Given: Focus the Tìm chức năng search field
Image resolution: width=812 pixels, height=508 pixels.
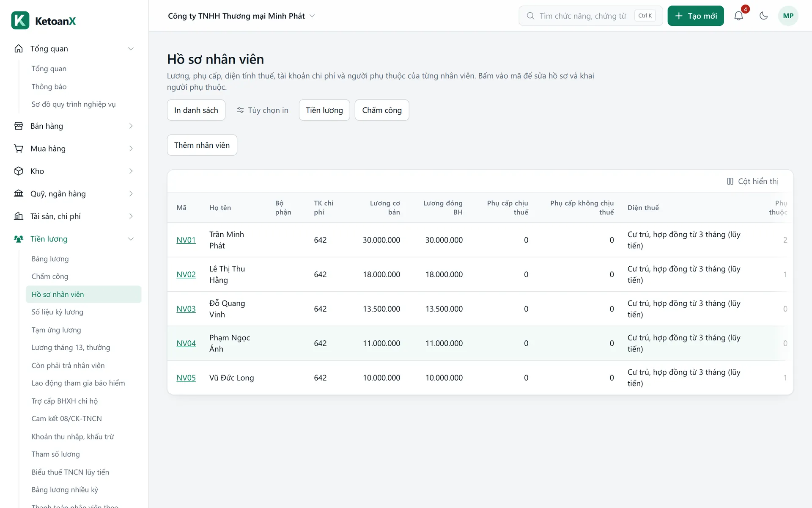Looking at the screenshot, I should pyautogui.click(x=591, y=16).
